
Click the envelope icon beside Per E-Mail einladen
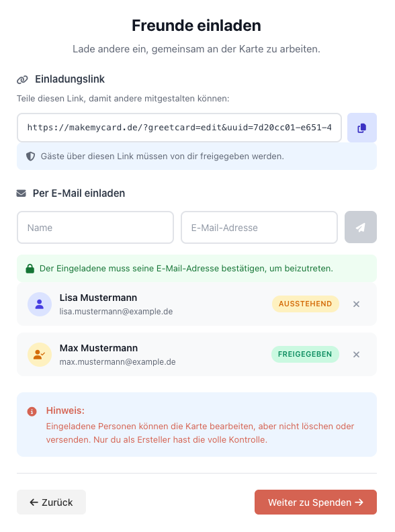(x=21, y=193)
